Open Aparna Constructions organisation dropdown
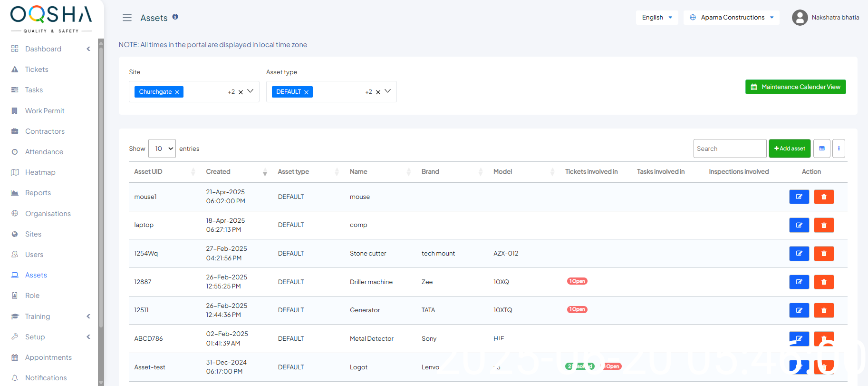This screenshot has height=386, width=868. (x=731, y=18)
